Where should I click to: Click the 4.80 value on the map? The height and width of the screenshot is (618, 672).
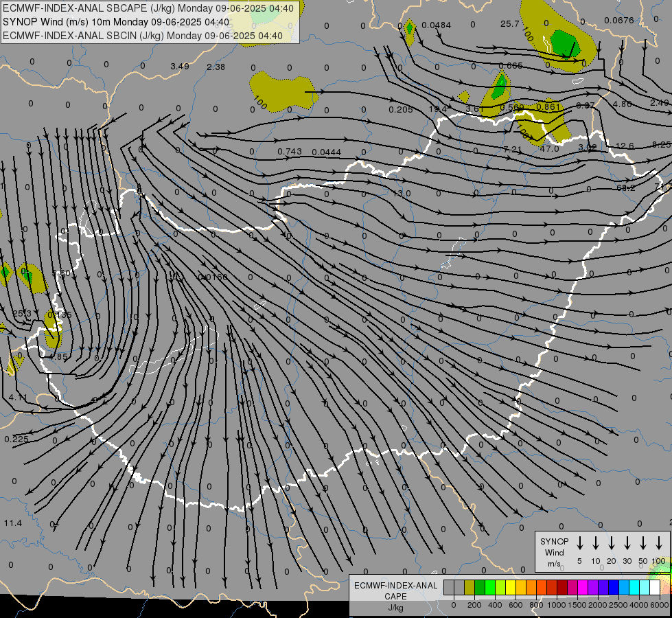(x=623, y=104)
